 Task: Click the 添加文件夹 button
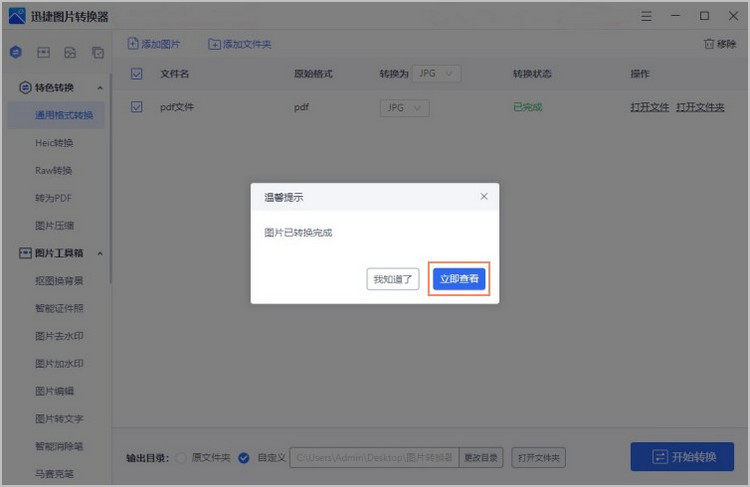tap(240, 44)
